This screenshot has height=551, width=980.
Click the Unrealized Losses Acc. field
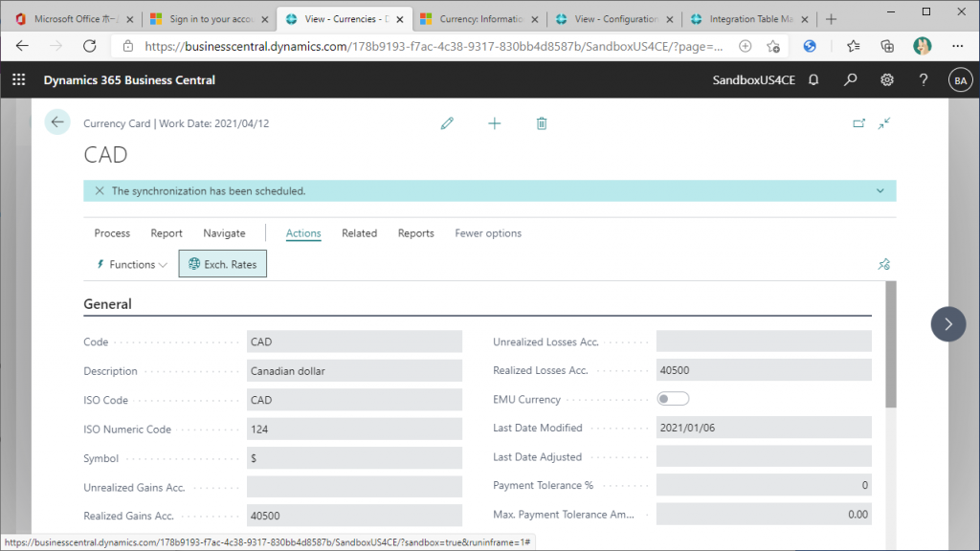764,342
